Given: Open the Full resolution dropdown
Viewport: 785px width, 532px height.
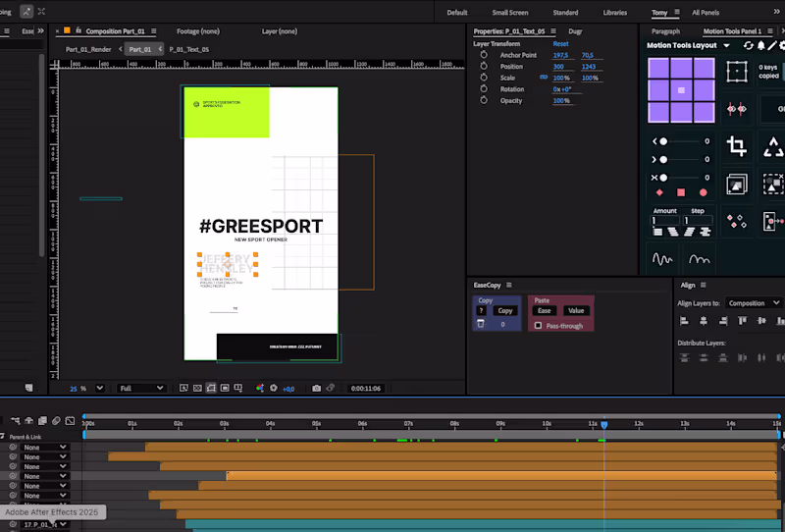Looking at the screenshot, I should (141, 389).
